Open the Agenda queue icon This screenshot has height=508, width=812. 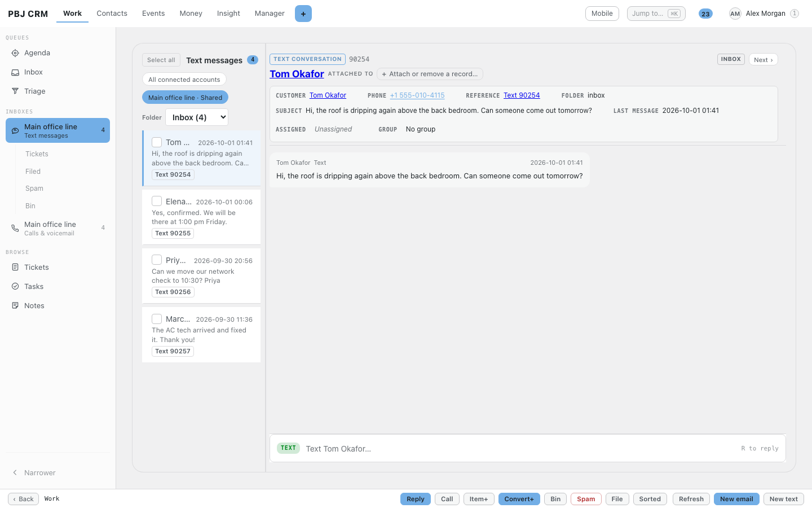(15, 53)
